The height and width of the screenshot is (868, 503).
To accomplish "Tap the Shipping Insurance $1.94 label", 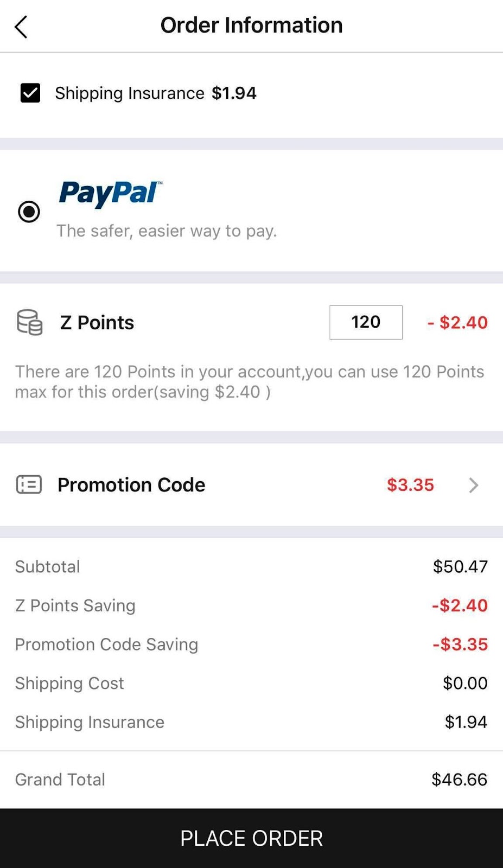I will (x=156, y=93).
